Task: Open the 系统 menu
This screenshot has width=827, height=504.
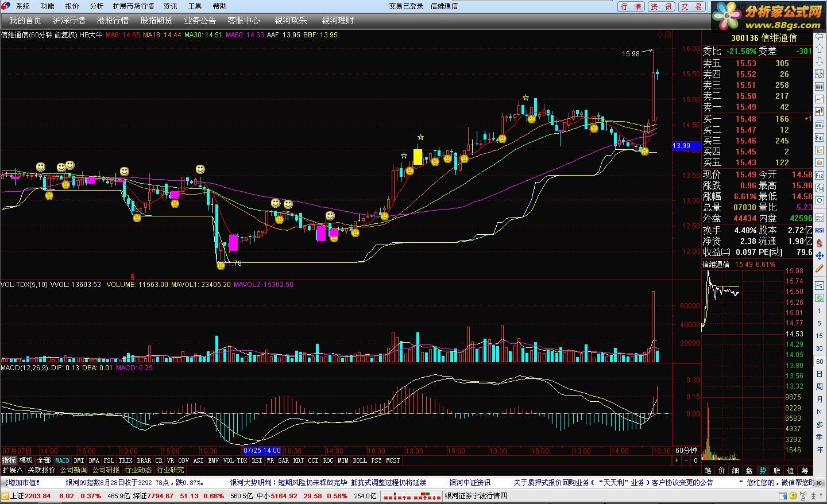Action: point(23,6)
